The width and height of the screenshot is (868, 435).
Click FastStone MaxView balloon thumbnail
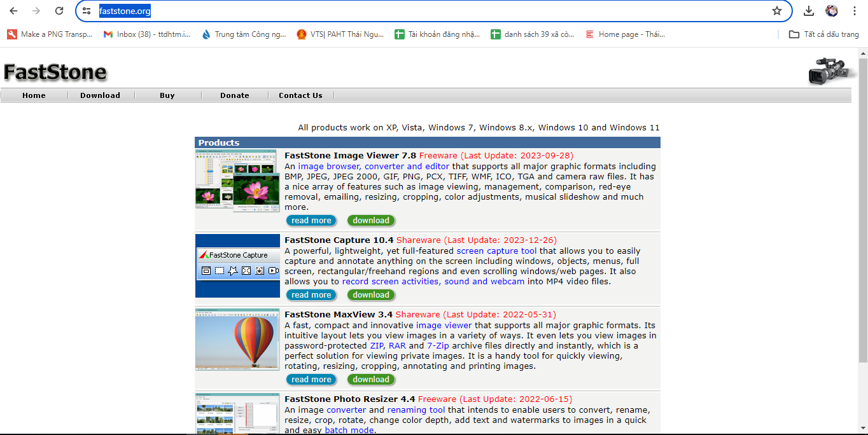pos(237,340)
